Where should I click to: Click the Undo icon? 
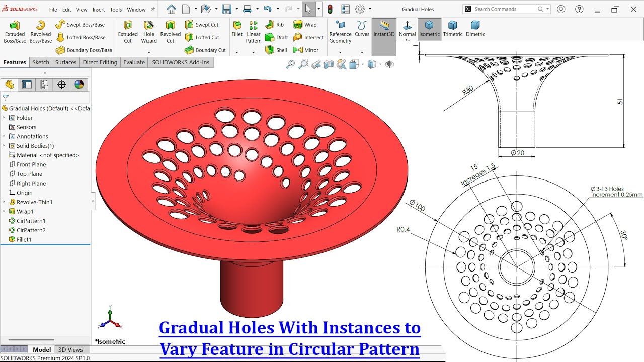[x=268, y=9]
